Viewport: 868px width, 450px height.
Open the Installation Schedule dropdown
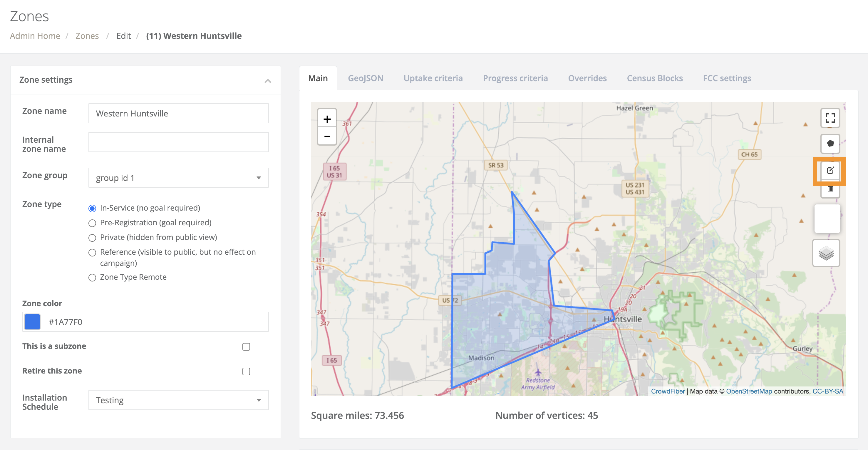click(178, 400)
